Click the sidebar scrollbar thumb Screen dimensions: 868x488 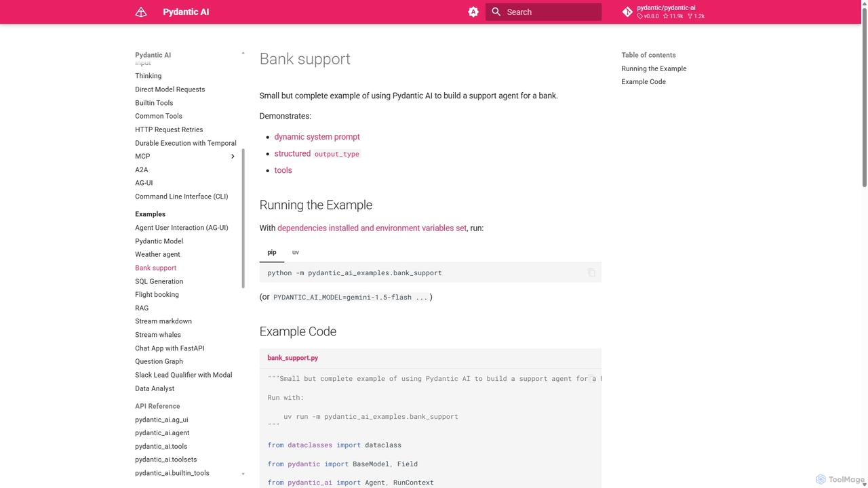[x=243, y=218]
